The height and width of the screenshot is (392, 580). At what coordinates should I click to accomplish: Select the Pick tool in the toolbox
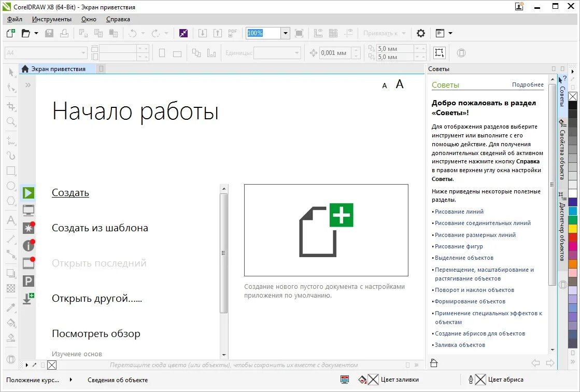[11, 72]
